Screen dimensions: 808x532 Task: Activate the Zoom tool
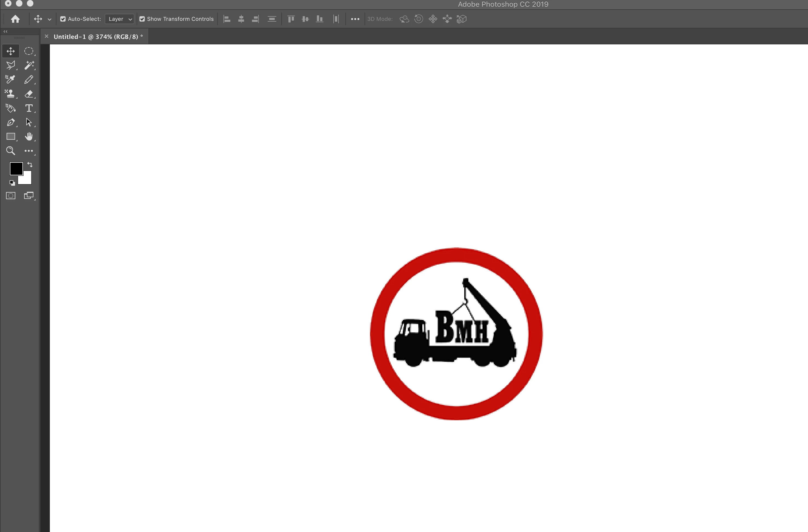10,151
